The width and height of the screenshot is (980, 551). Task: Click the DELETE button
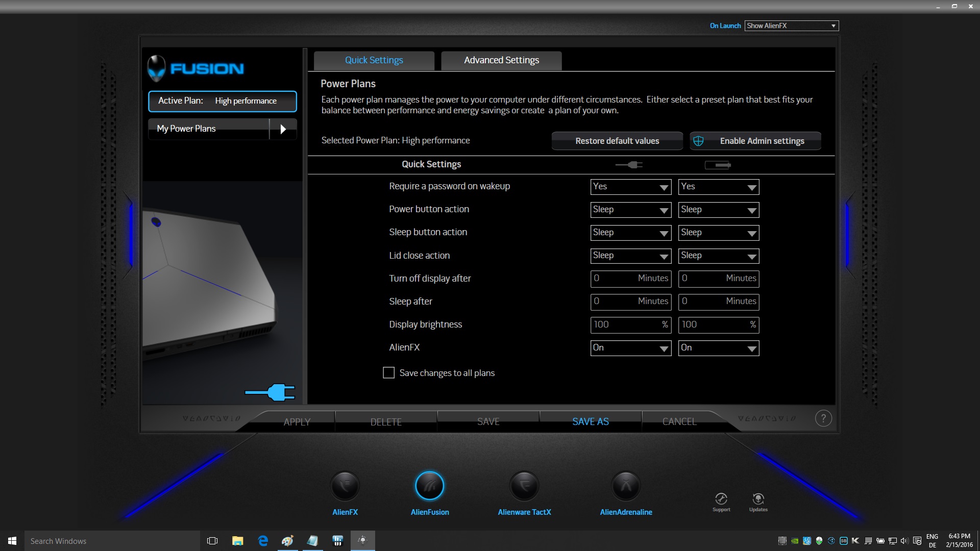pos(386,422)
